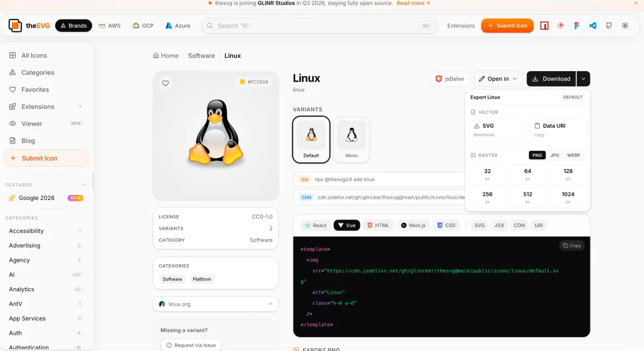644x351 pixels.
Task: Open the VS Code extension icon
Action: 592,26
